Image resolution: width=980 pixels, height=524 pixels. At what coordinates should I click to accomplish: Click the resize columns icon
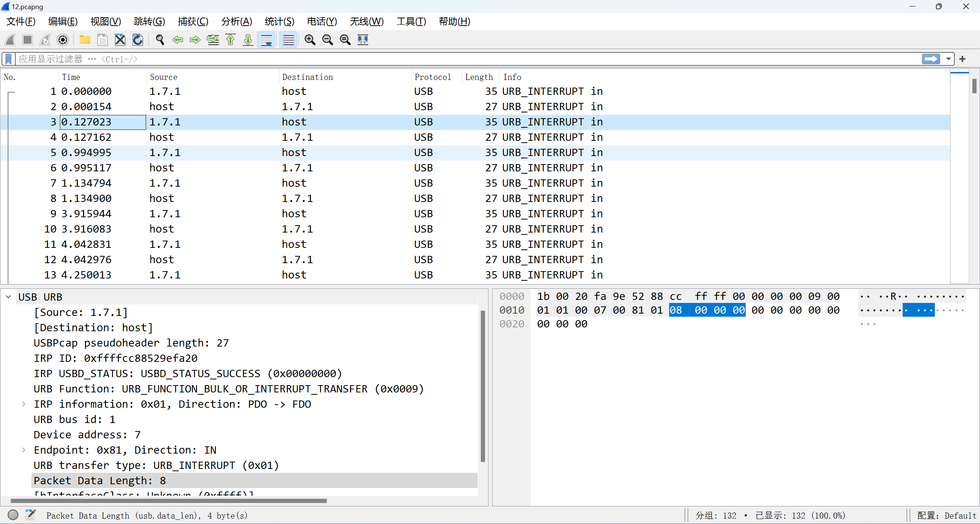[363, 40]
